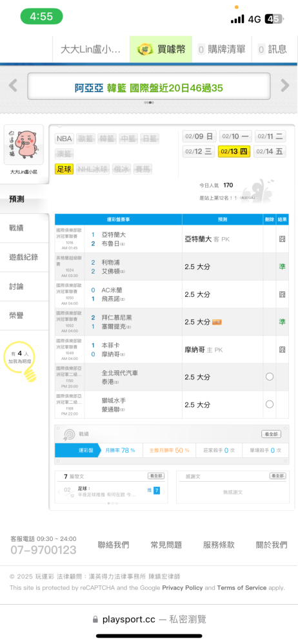Select the 運彩盤 record tab
The width and height of the screenshot is (298, 644).
click(78, 450)
